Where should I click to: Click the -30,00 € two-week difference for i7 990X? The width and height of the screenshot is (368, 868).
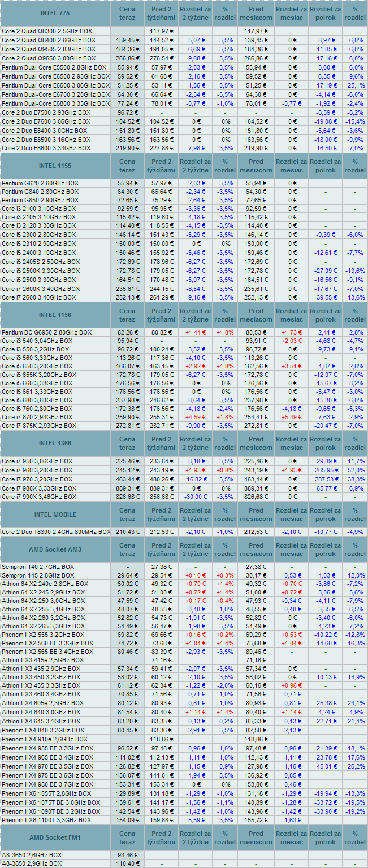pyautogui.click(x=196, y=497)
